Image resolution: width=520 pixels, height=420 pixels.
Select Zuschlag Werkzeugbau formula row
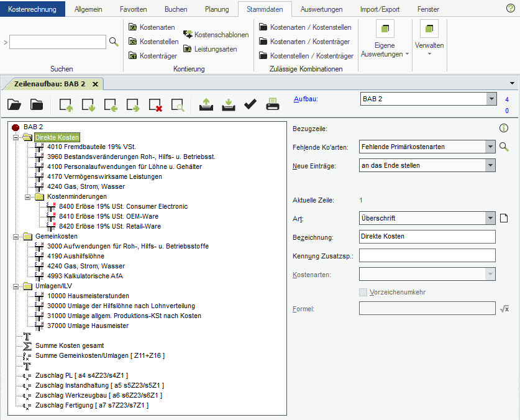pos(99,395)
